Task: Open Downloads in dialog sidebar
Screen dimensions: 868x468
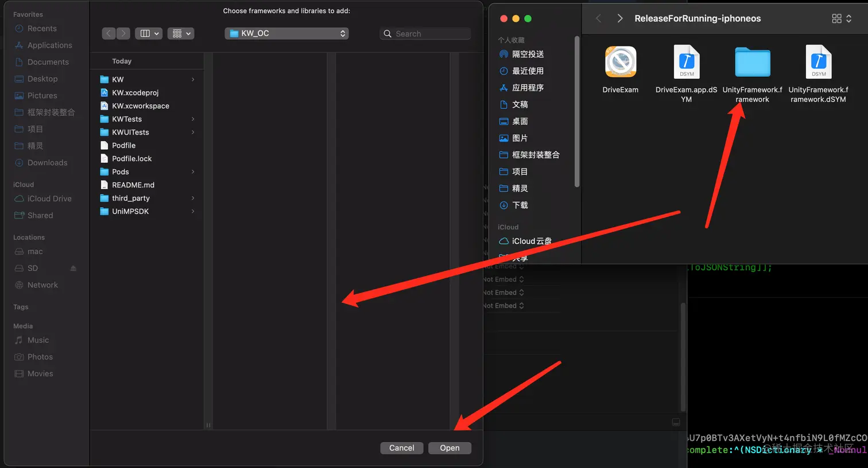Action: (41, 163)
